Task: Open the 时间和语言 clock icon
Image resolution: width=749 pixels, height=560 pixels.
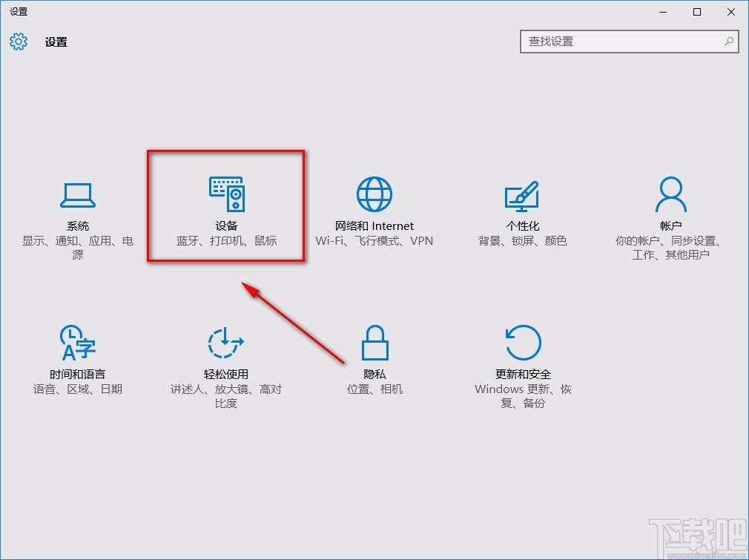Action: click(77, 342)
